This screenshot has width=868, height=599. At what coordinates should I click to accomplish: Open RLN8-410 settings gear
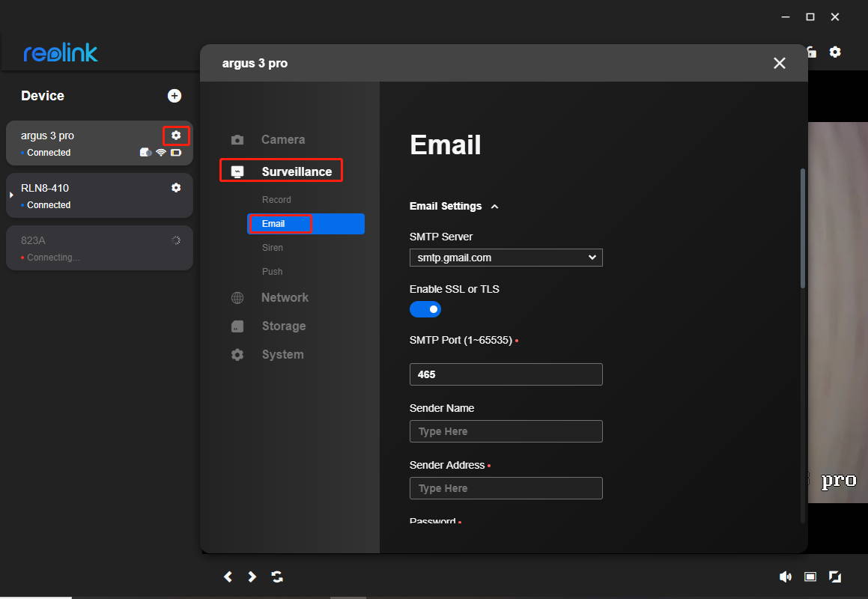176,188
